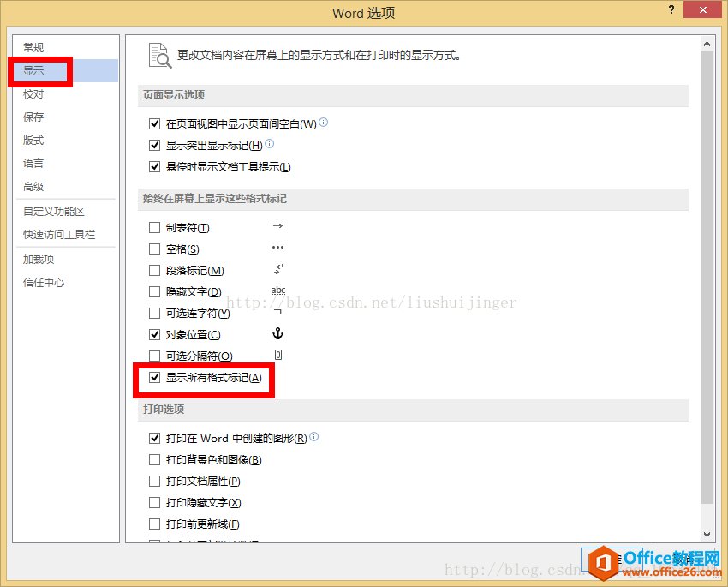The image size is (728, 587).
Task: Enable 打印前更新域 checkbox
Action: pyautogui.click(x=155, y=524)
